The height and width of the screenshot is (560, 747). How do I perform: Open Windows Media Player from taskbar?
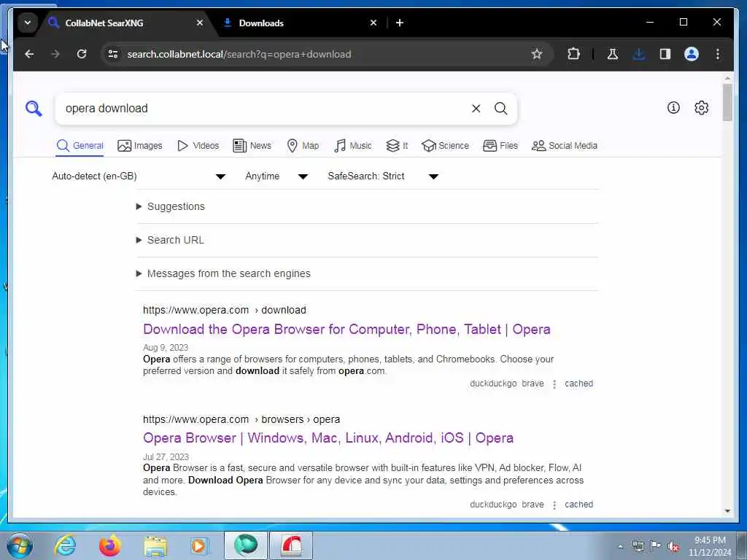click(x=198, y=545)
